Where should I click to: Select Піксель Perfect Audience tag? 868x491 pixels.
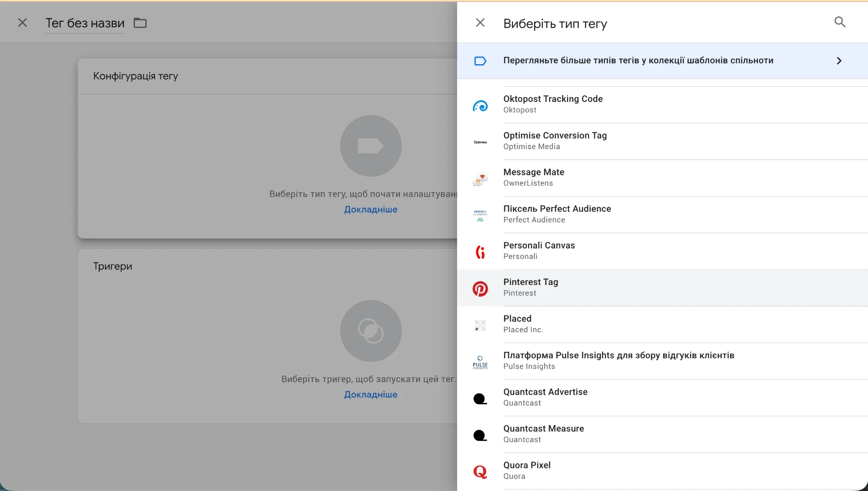(662, 215)
